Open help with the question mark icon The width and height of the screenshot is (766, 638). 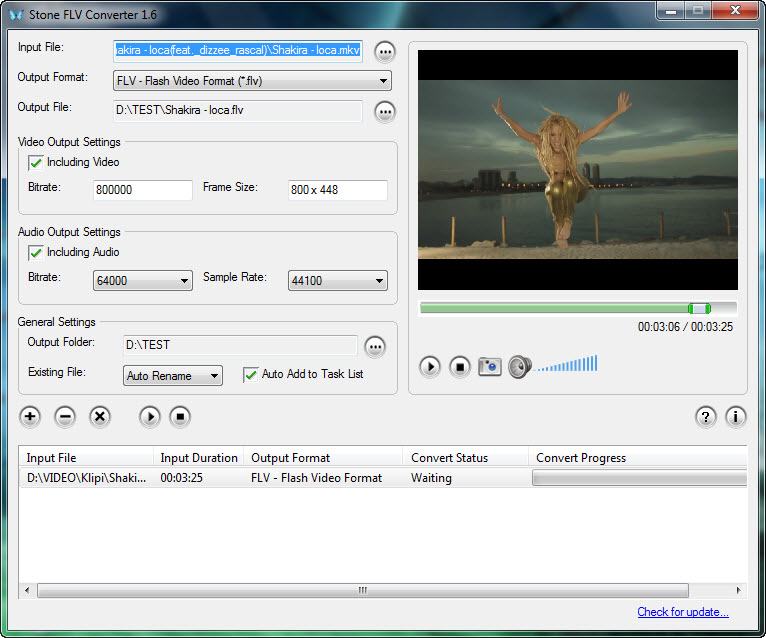point(706,417)
